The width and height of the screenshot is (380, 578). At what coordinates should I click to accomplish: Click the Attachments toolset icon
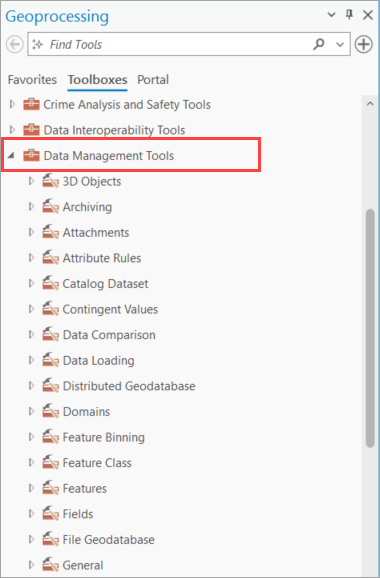(x=50, y=232)
